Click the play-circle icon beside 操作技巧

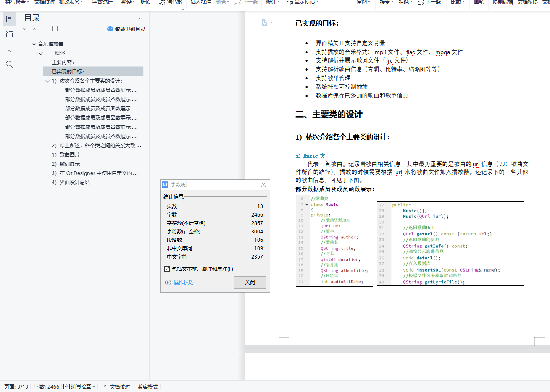(x=168, y=282)
